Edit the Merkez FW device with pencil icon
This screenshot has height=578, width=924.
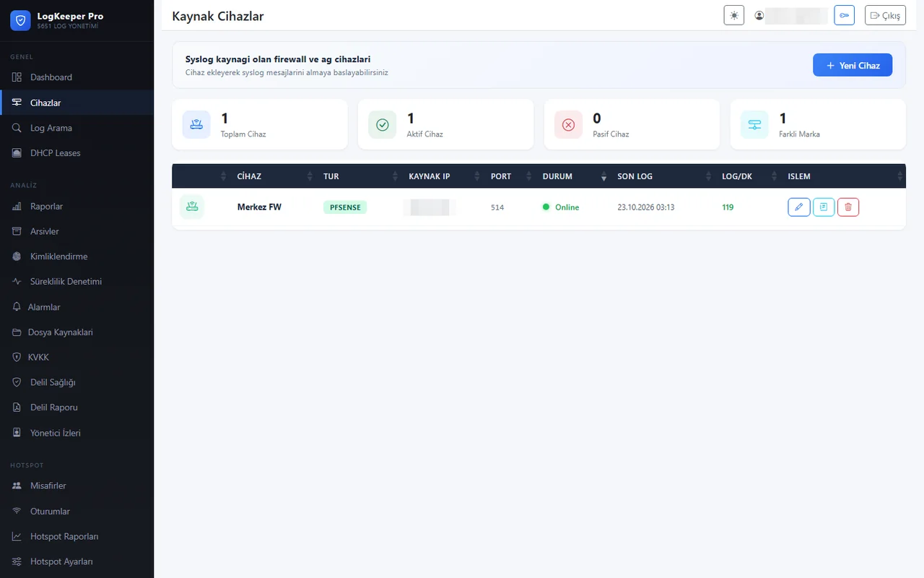point(798,207)
